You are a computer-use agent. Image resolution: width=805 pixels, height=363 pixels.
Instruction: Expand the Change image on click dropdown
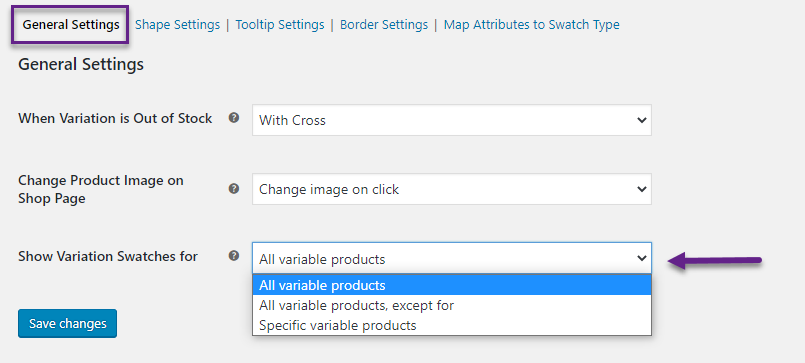[452, 189]
